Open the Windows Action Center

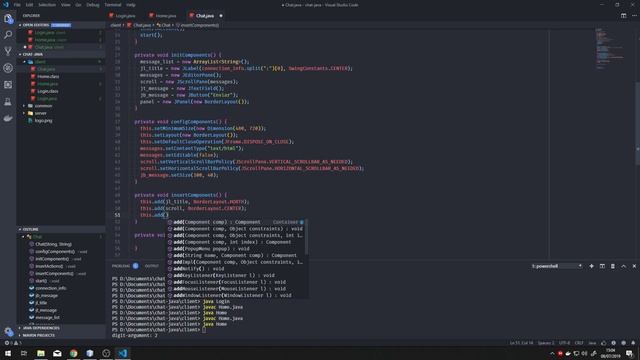[x=630, y=353]
